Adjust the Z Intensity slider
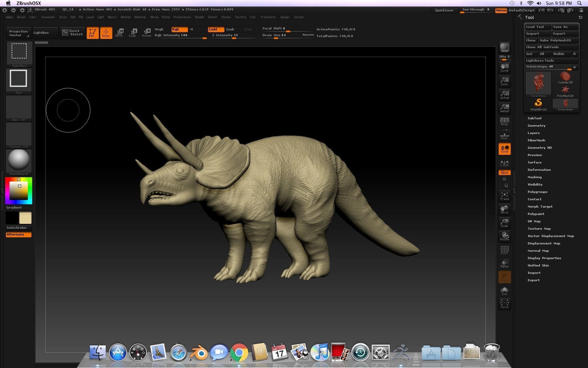 click(234, 35)
